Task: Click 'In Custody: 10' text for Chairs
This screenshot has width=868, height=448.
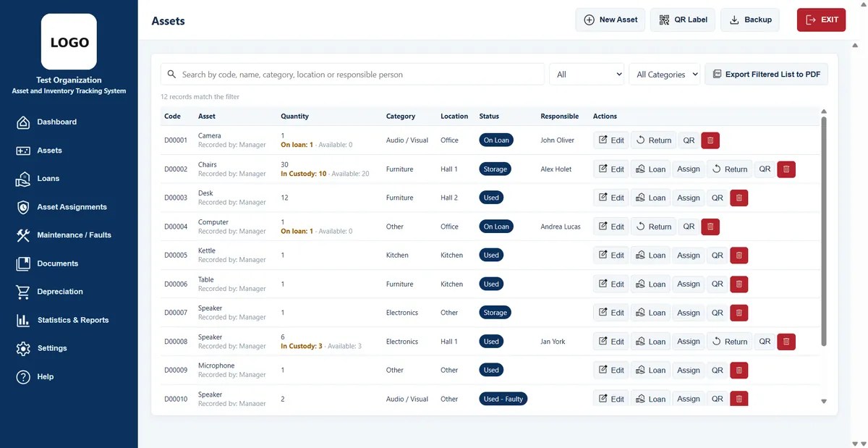Action: pyautogui.click(x=304, y=174)
